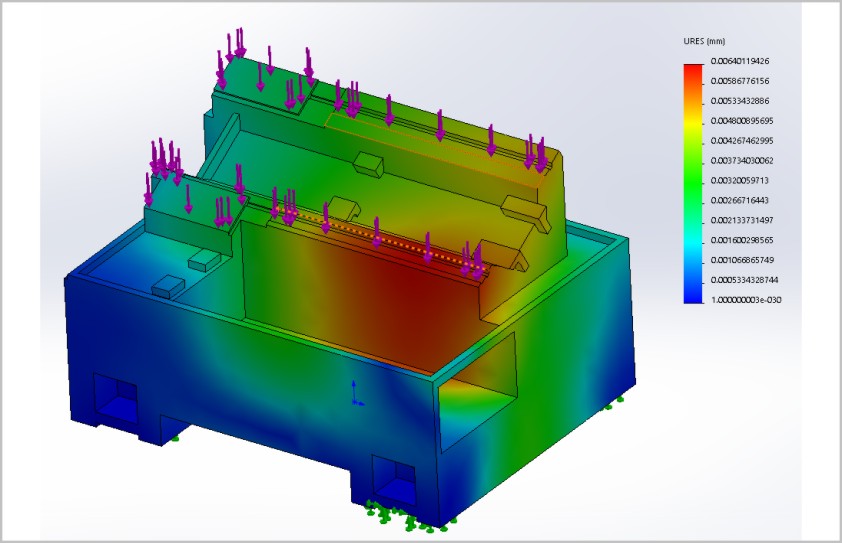The width and height of the screenshot is (842, 543).
Task: Select legend value 0.00266716443
Action: 739,200
